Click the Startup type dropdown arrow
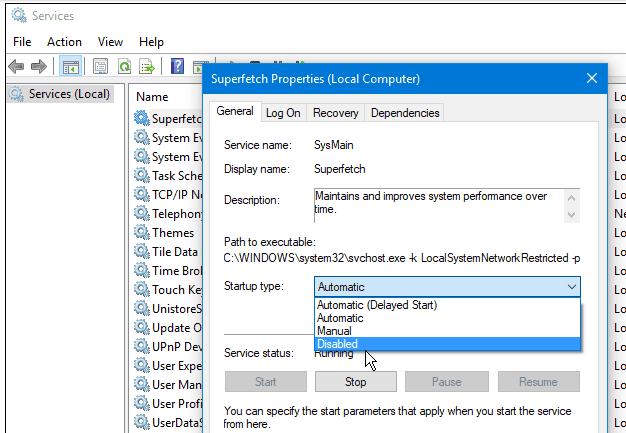Viewport: 626px width, 433px height. [572, 287]
